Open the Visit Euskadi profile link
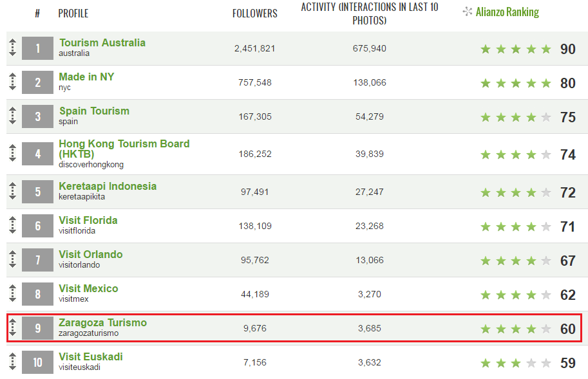The width and height of the screenshot is (588, 379). [91, 356]
